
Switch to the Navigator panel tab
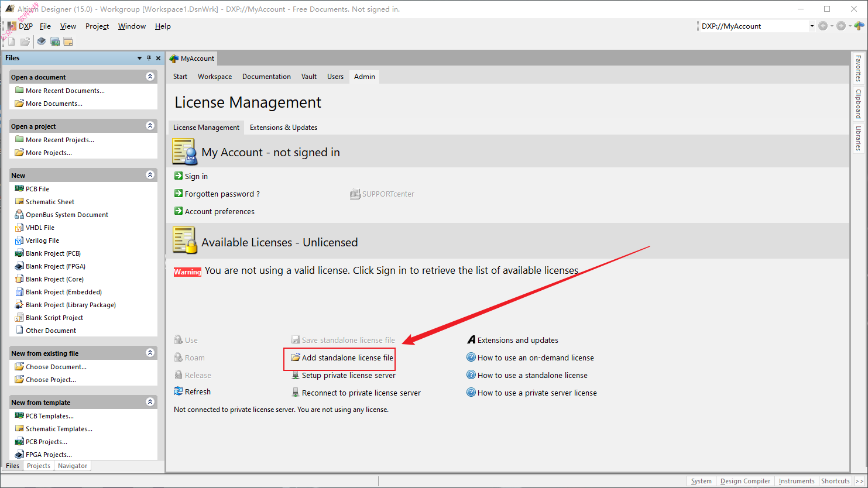[73, 466]
